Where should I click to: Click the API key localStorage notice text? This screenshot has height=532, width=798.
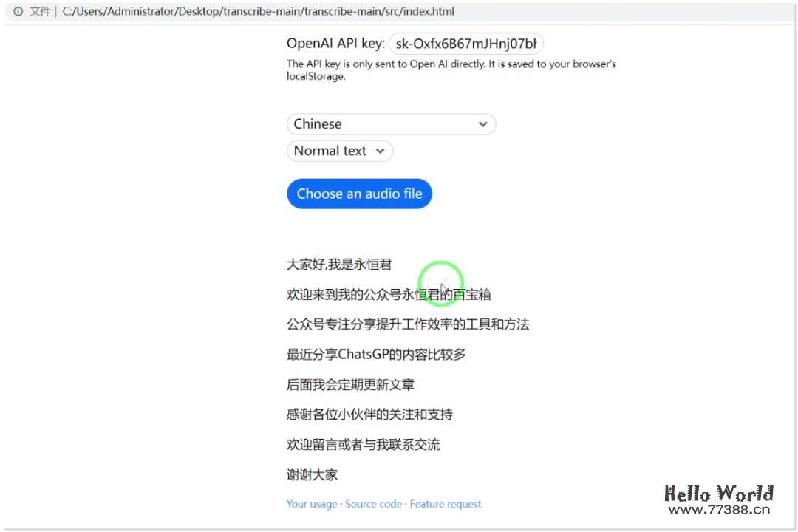pos(451,70)
